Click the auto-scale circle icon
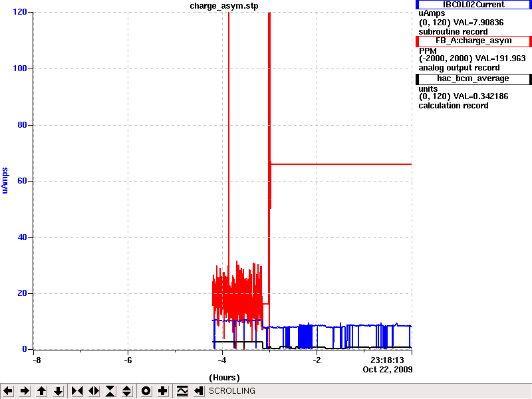The height and width of the screenshot is (399, 532). coord(146,391)
